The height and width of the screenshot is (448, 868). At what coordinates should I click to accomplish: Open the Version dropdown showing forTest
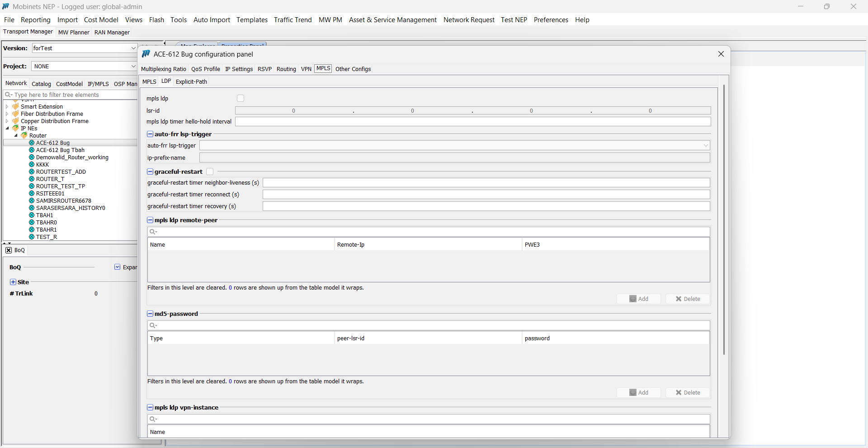click(133, 48)
